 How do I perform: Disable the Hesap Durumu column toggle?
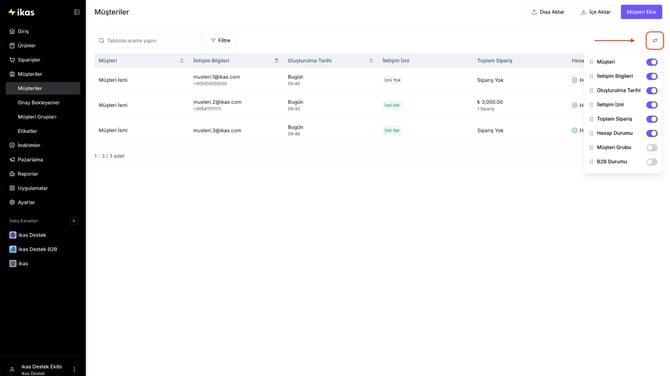(x=652, y=133)
